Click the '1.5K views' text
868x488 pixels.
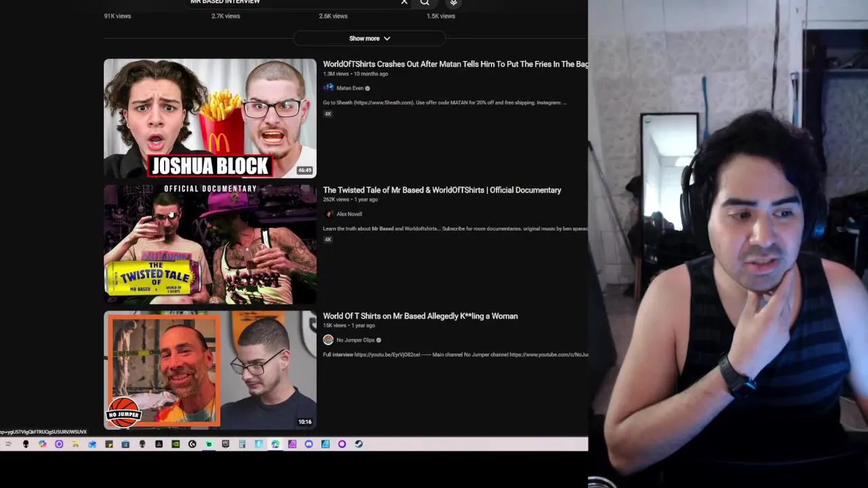click(x=441, y=16)
